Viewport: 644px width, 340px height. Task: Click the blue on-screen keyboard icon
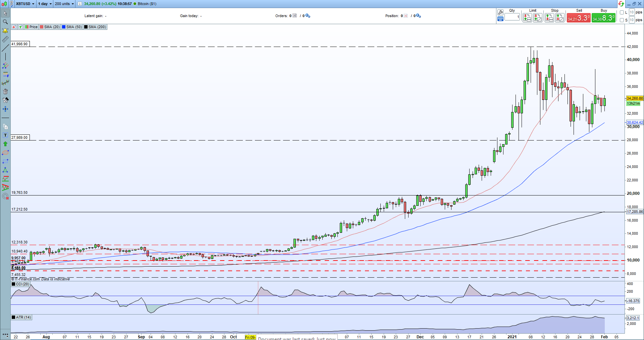pyautogui.click(x=500, y=19)
